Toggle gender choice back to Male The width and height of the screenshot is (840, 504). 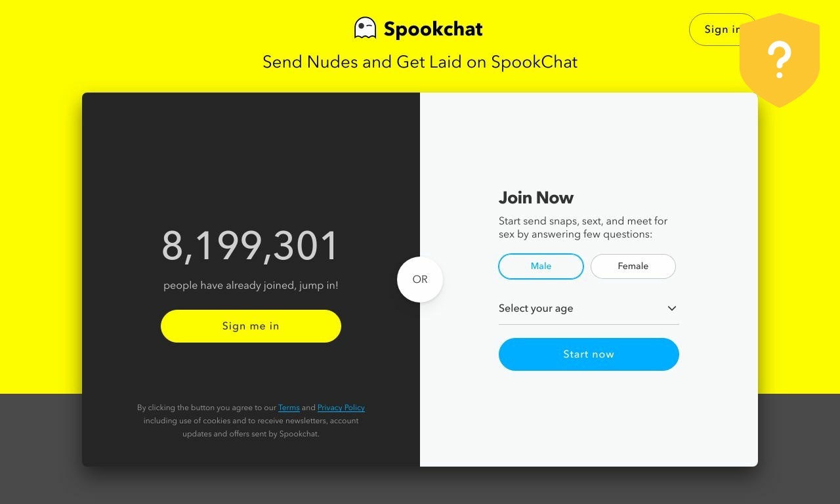point(541,266)
